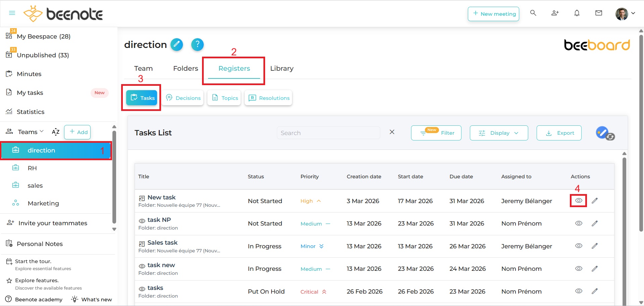Open help using the question mark icon

point(197,44)
